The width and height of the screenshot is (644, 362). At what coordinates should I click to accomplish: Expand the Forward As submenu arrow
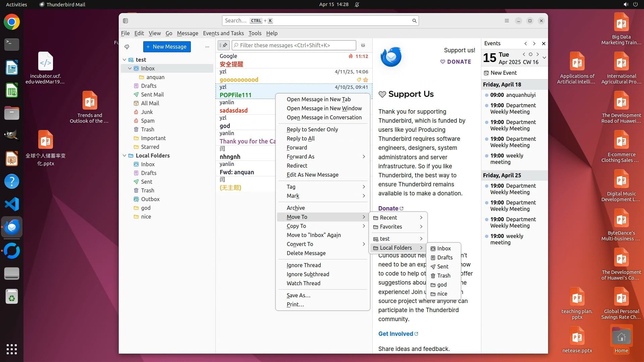tap(364, 157)
